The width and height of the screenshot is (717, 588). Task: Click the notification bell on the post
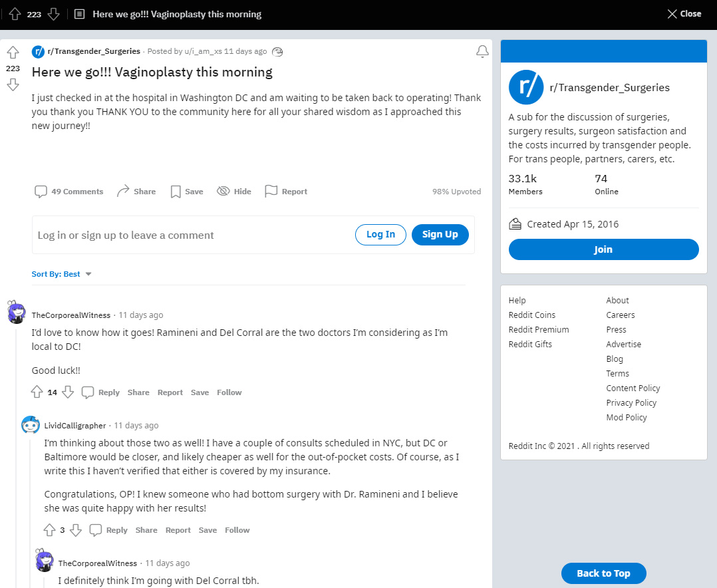[x=482, y=52]
